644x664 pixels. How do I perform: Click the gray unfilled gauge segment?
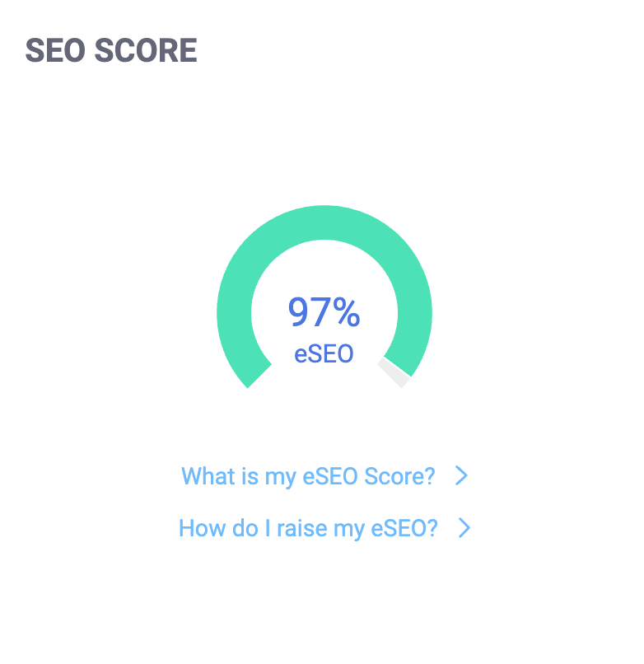click(394, 372)
